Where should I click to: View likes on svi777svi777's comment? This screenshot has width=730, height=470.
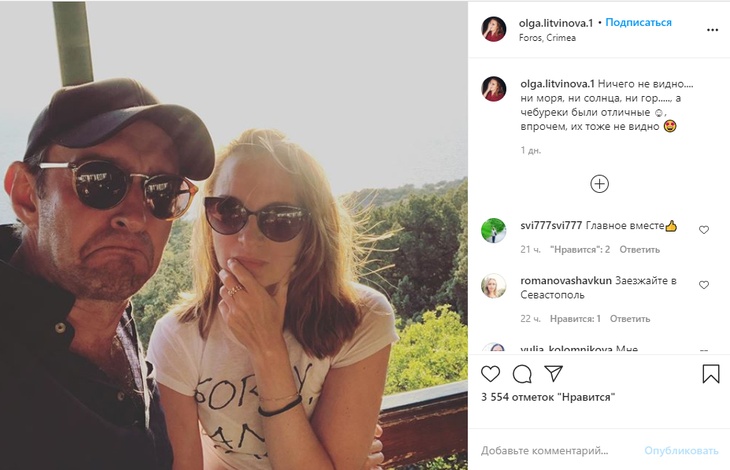(x=579, y=249)
